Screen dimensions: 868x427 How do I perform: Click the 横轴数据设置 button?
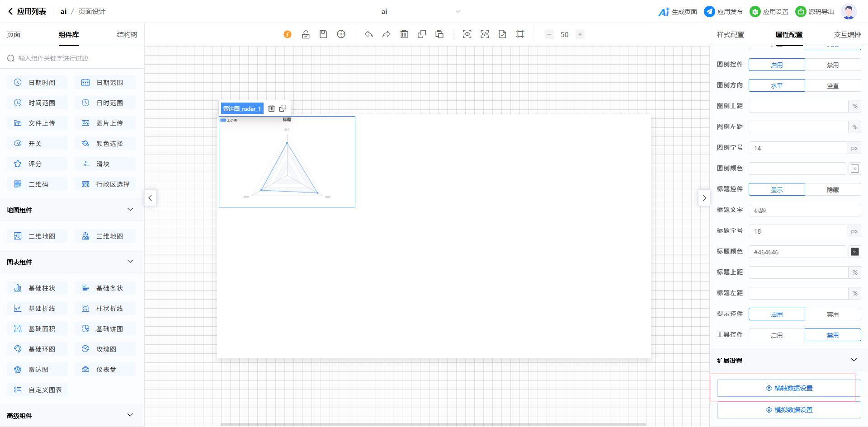pyautogui.click(x=788, y=388)
